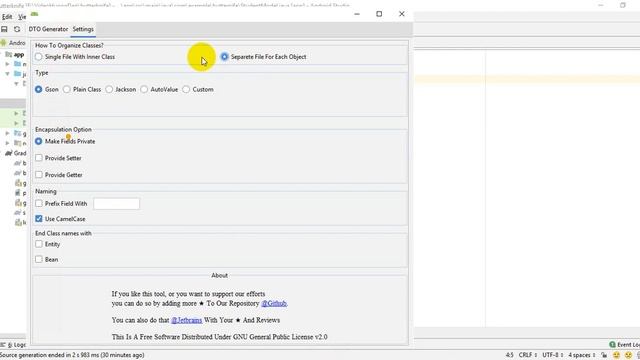Click the save all icon in Android Studio toolbar

4,29
